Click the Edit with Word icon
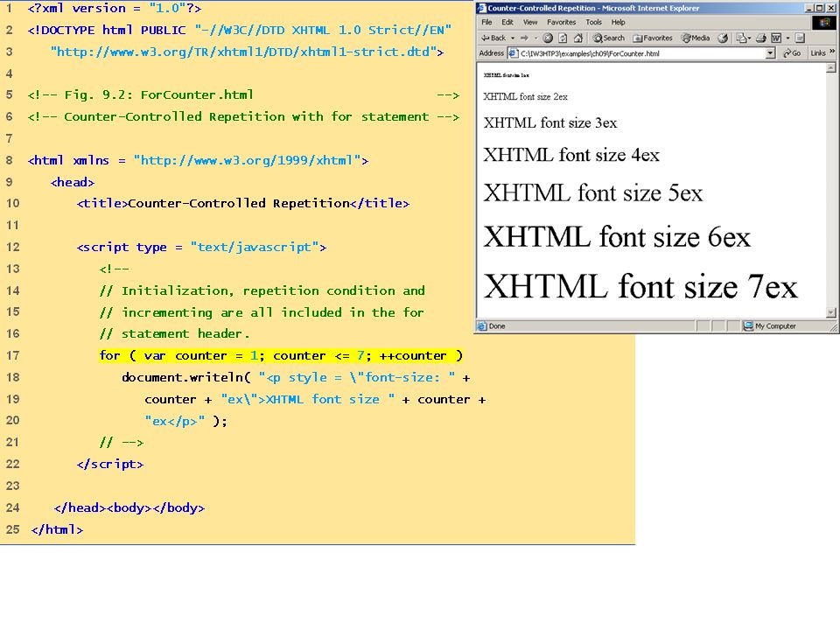The height and width of the screenshot is (630, 840). (x=776, y=38)
